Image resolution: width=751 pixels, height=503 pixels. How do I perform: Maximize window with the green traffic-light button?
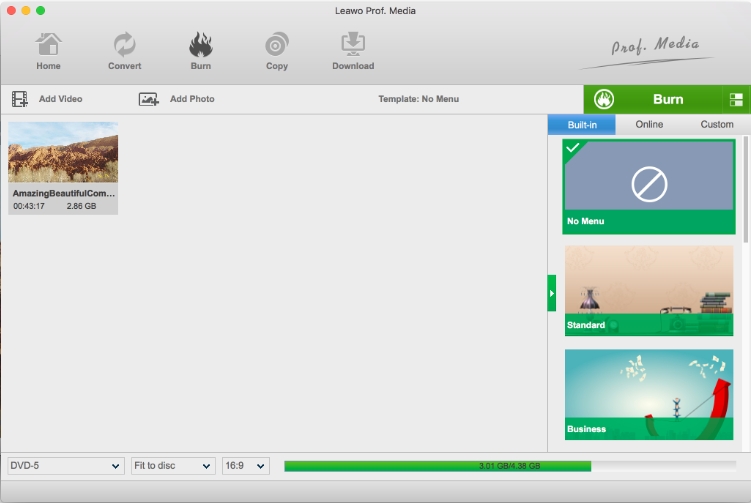tap(41, 11)
